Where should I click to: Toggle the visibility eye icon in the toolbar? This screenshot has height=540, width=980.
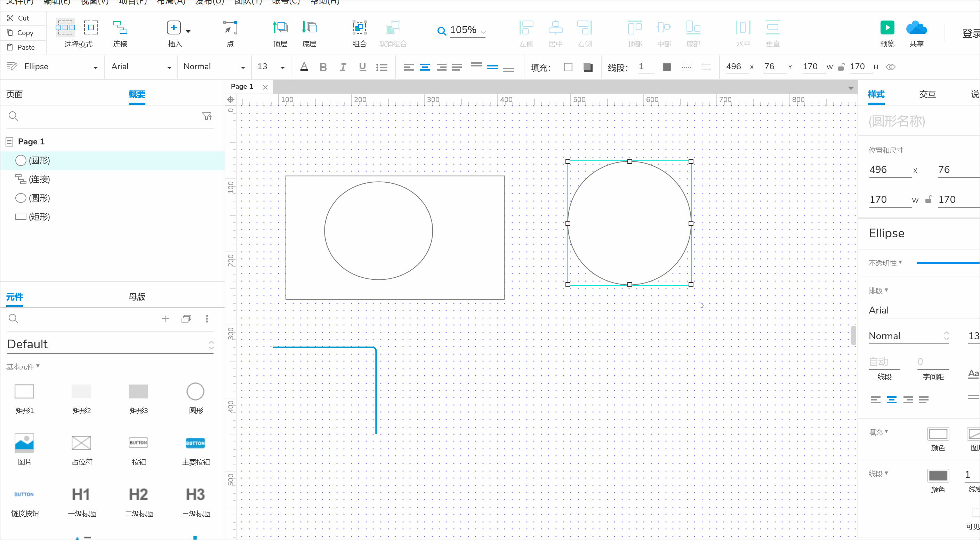891,67
